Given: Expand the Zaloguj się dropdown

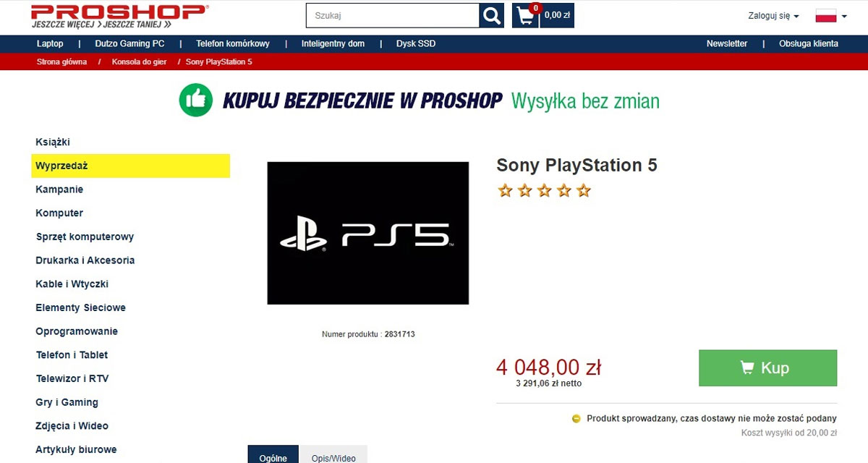Looking at the screenshot, I should click(773, 15).
